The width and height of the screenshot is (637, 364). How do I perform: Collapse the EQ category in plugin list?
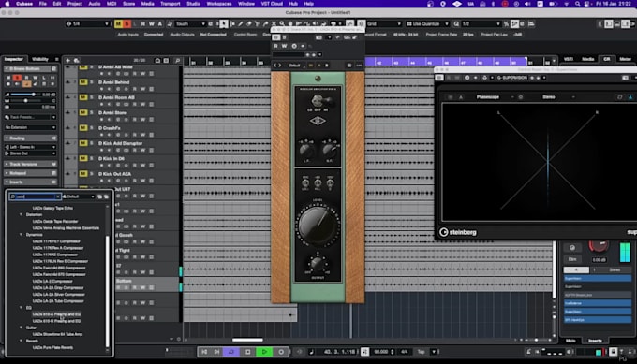[22, 308]
